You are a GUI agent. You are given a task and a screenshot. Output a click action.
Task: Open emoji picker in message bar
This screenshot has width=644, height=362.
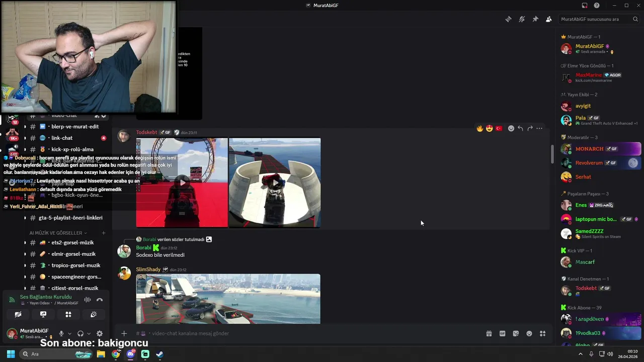click(x=529, y=333)
